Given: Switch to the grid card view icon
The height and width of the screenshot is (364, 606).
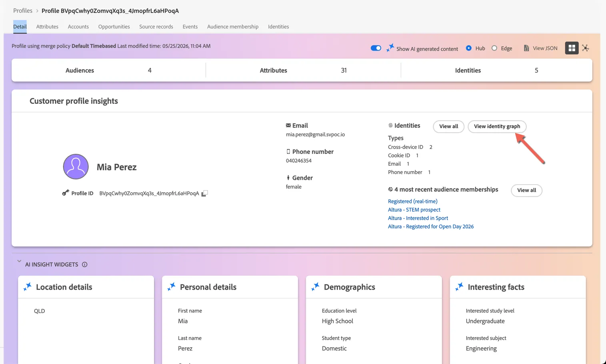Looking at the screenshot, I should tap(572, 48).
